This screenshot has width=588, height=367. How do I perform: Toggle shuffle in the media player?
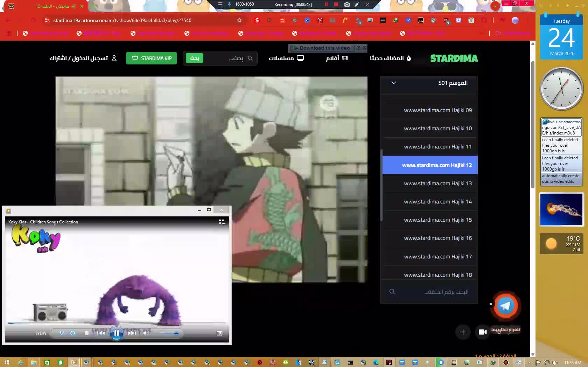[62, 333]
